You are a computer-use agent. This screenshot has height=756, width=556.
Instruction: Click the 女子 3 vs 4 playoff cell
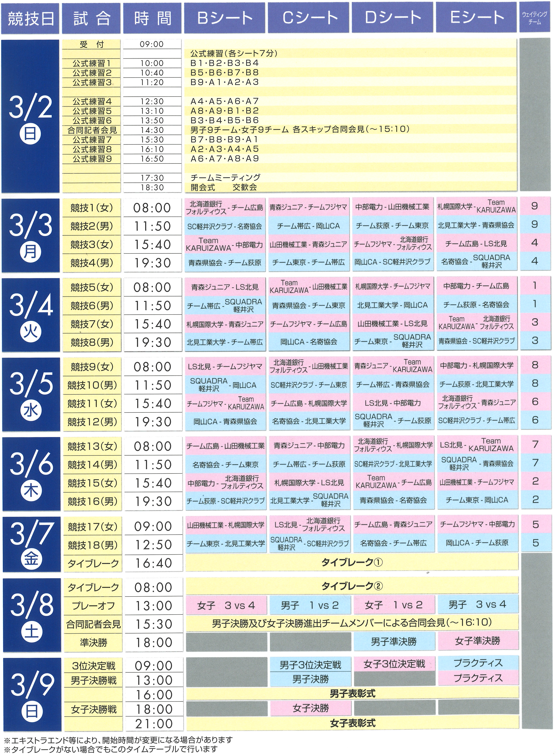point(226,606)
